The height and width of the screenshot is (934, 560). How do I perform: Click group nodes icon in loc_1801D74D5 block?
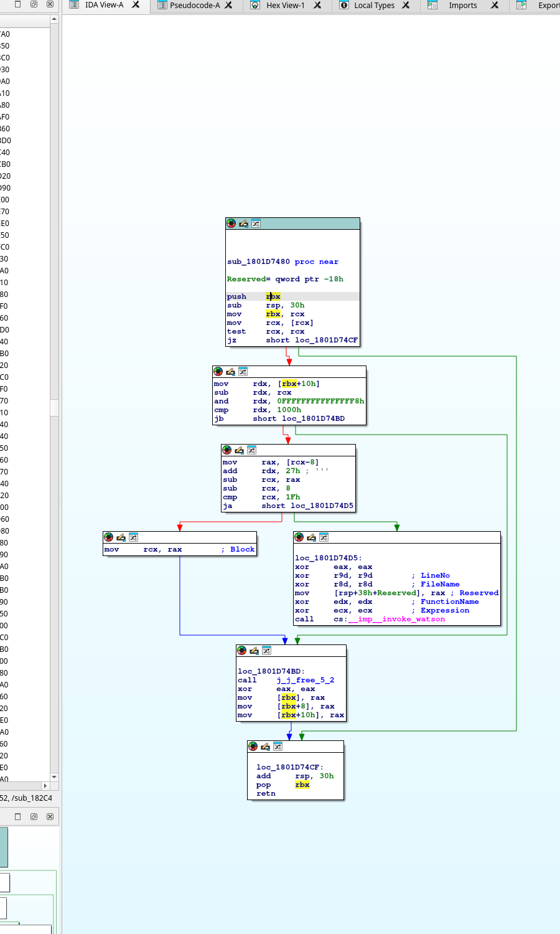click(x=324, y=537)
